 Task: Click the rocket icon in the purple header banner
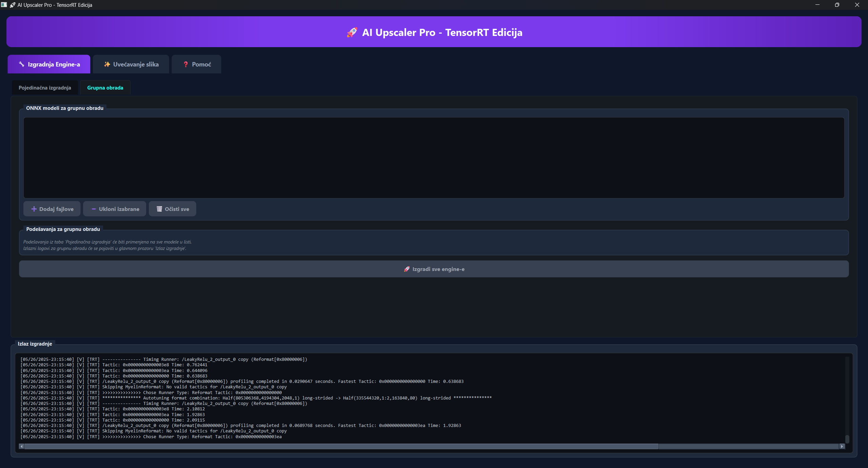352,33
